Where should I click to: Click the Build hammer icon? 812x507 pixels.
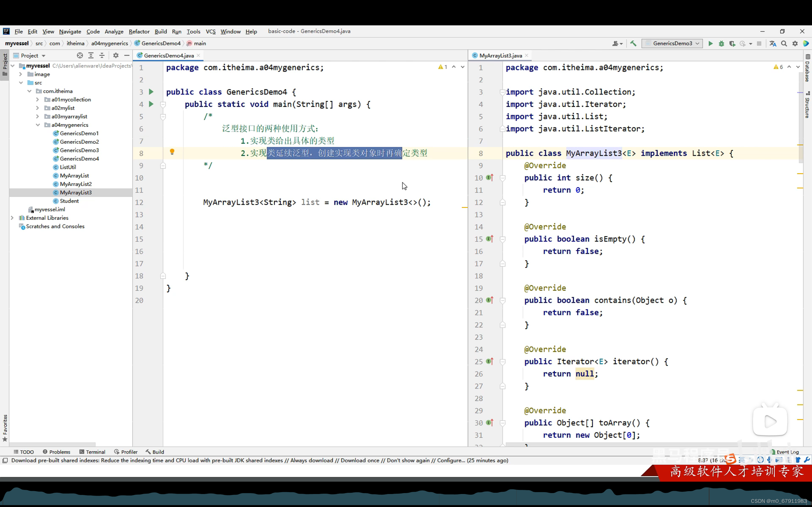coord(633,44)
